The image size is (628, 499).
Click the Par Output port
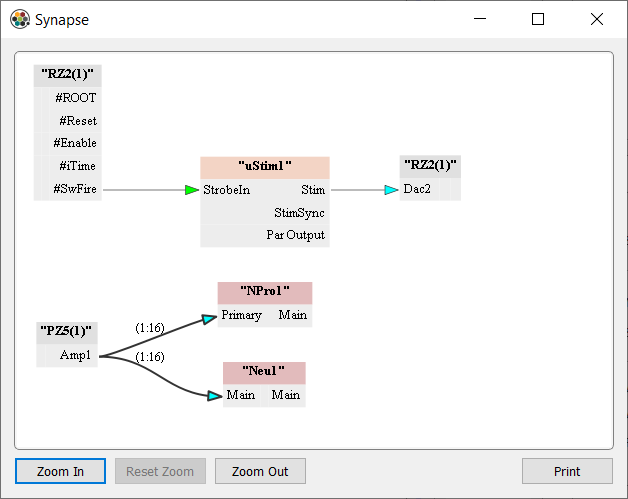coord(296,235)
